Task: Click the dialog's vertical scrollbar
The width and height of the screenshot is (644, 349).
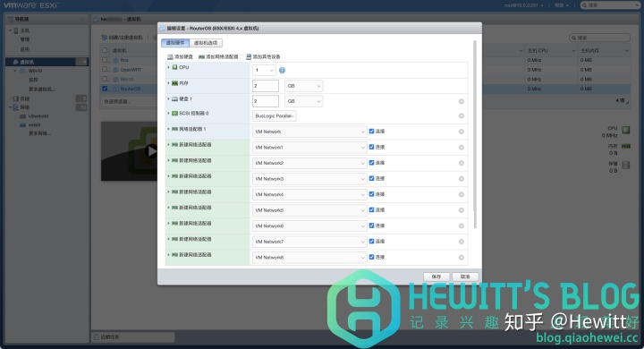Action: (x=475, y=134)
